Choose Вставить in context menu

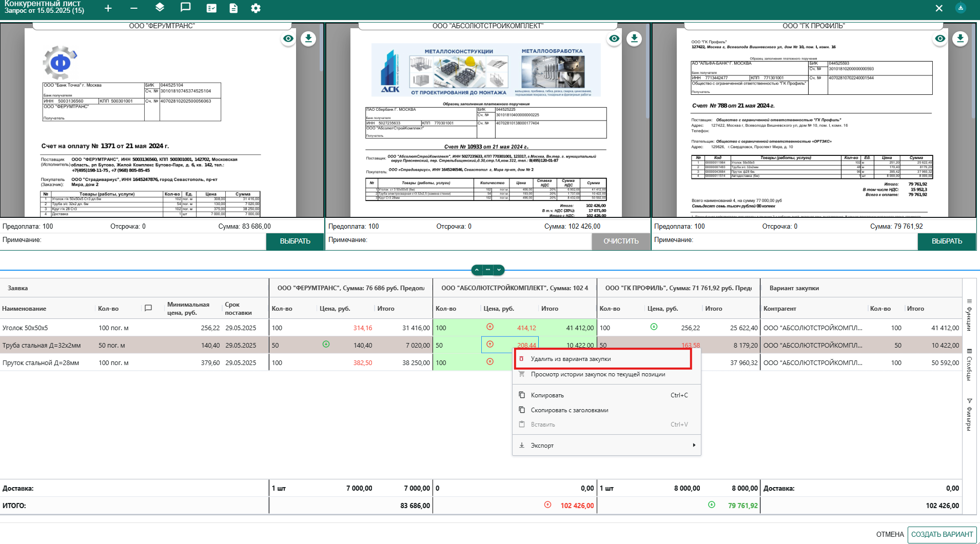point(606,425)
